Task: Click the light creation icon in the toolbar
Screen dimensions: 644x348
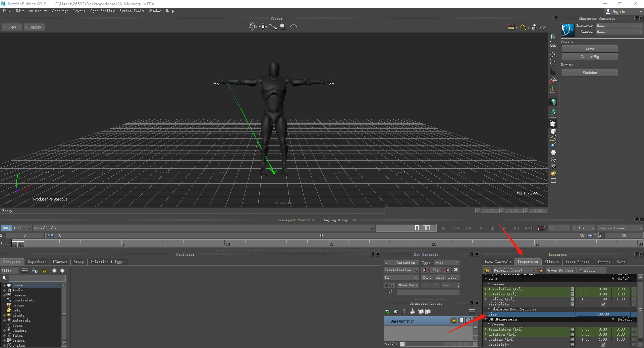Action: (553, 174)
